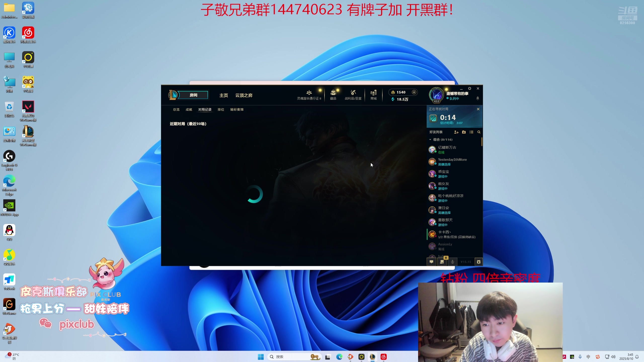Open Microsoft Edge from the taskbar
The height and width of the screenshot is (362, 644).
tap(339, 357)
